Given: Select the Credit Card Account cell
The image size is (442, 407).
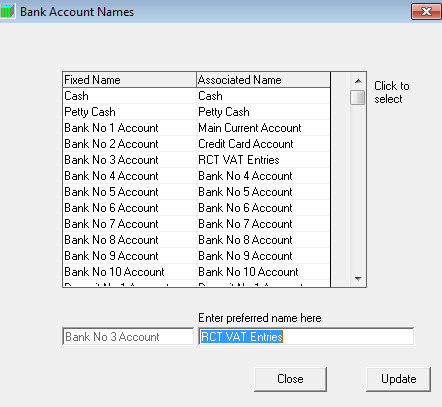Looking at the screenshot, I should pos(263,144).
